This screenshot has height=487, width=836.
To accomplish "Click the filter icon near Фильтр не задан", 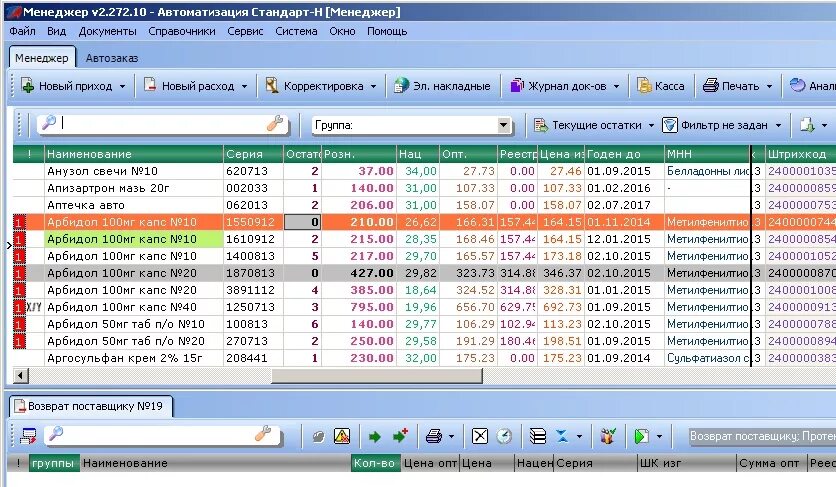I will [x=669, y=125].
